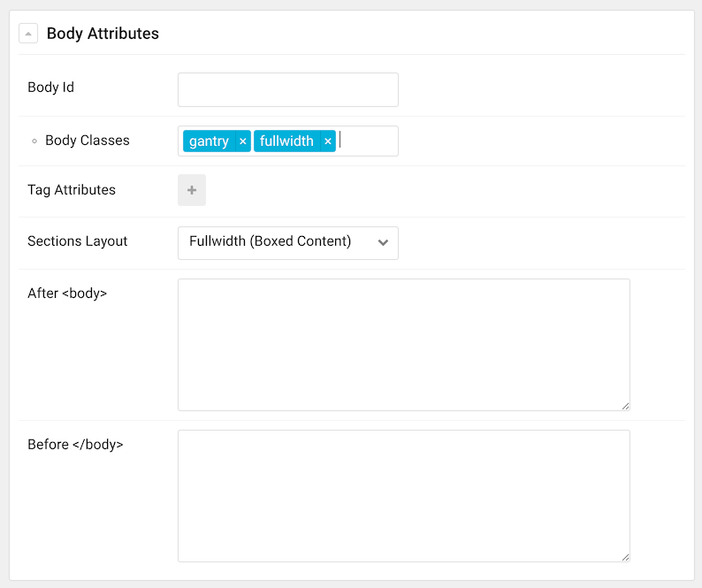This screenshot has width=702, height=588.
Task: Collapse the Body Attributes panel
Action: pyautogui.click(x=28, y=34)
